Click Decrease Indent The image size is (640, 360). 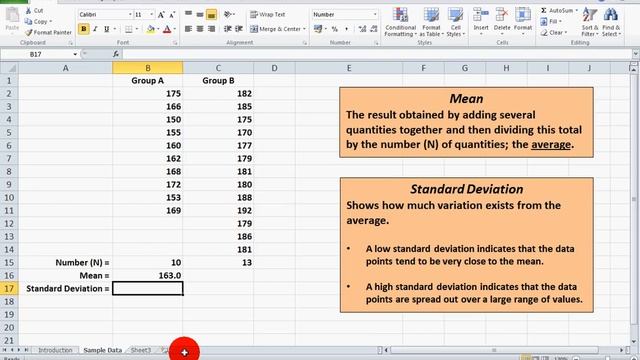point(228,29)
